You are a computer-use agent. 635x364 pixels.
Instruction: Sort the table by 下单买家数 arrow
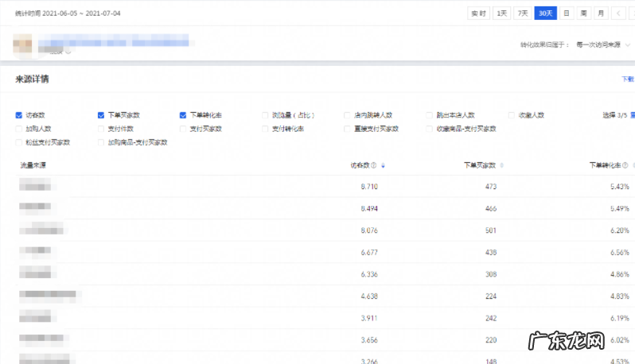pyautogui.click(x=502, y=165)
